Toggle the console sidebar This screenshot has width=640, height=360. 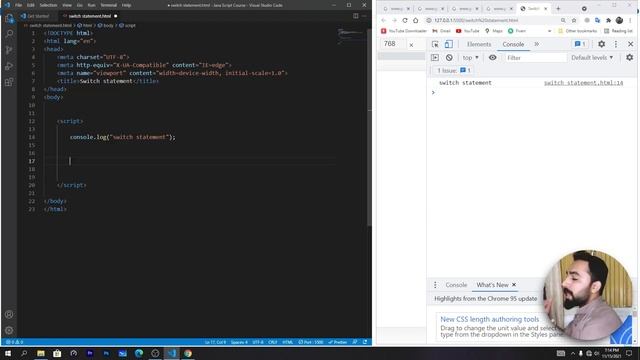tap(435, 58)
